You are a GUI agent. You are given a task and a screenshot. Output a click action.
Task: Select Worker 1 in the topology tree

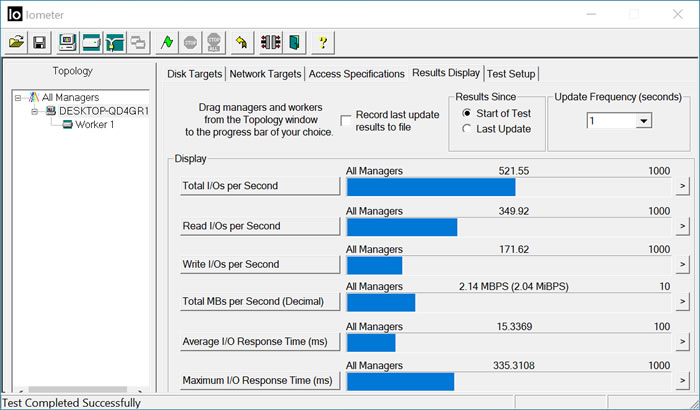pyautogui.click(x=94, y=125)
